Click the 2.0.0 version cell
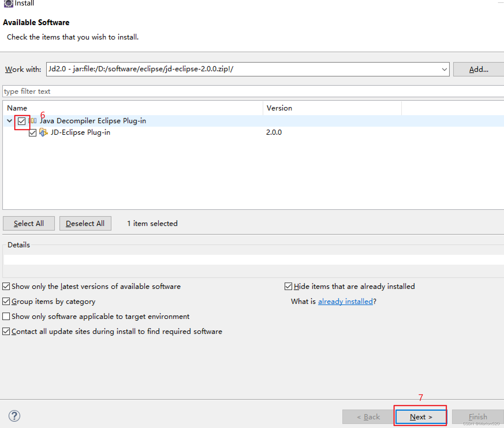This screenshot has width=504, height=428. tap(274, 132)
